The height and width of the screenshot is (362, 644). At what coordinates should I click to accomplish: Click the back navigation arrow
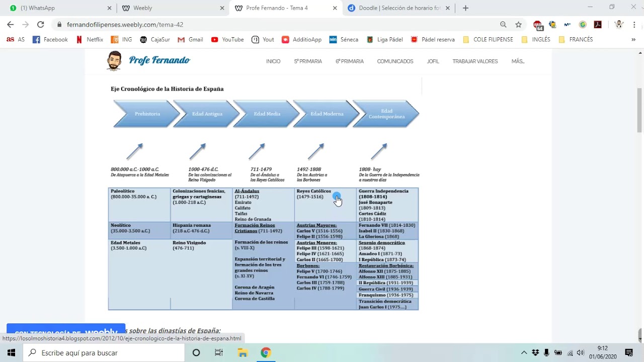click(11, 25)
